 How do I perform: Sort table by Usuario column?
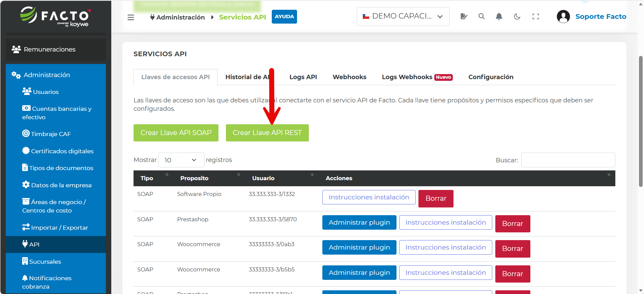pyautogui.click(x=282, y=178)
